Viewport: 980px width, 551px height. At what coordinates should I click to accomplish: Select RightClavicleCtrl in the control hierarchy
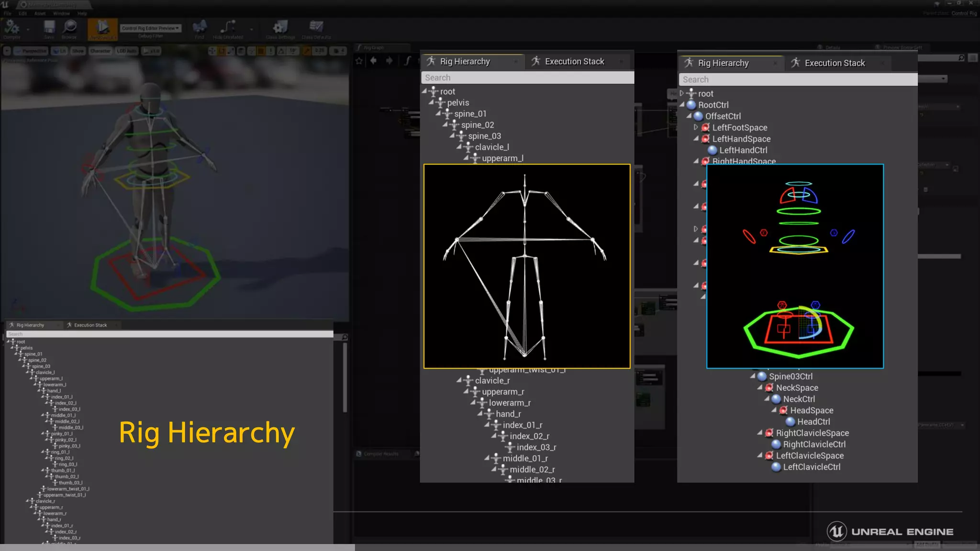[x=814, y=444]
